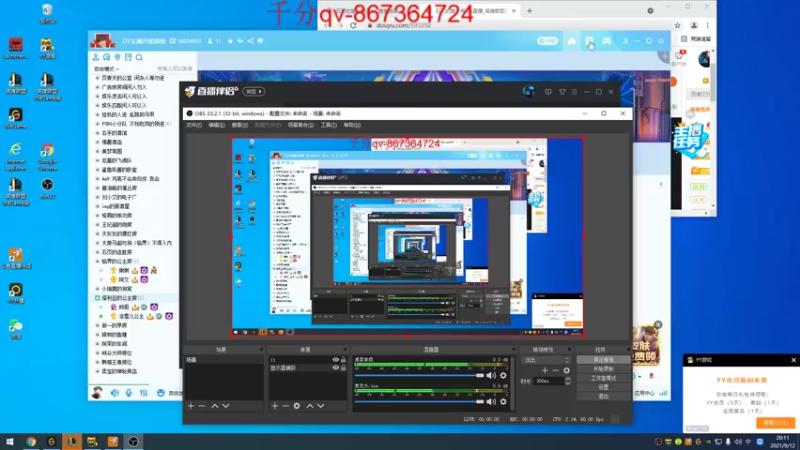Open the search icon in the YY channel toolbar
The image size is (800, 450).
(x=139, y=58)
